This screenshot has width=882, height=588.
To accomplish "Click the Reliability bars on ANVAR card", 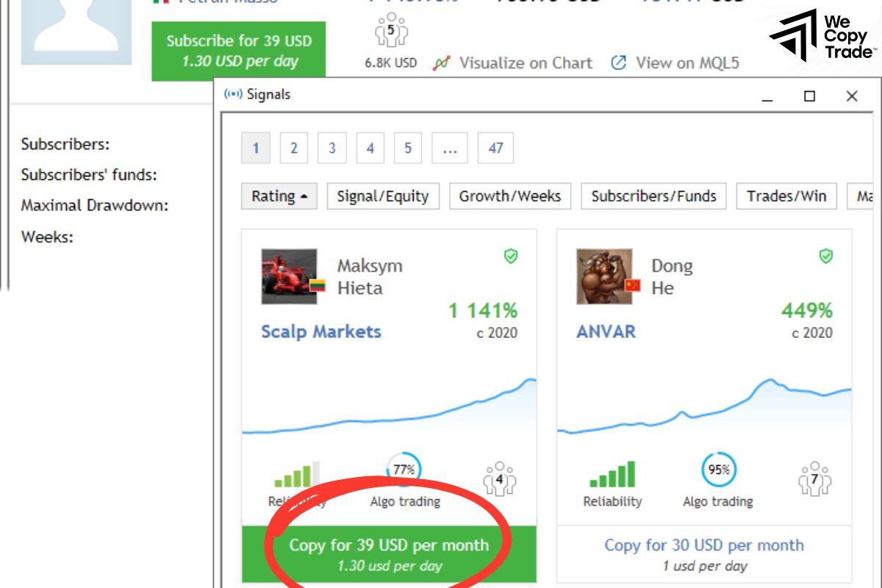I will point(612,475).
